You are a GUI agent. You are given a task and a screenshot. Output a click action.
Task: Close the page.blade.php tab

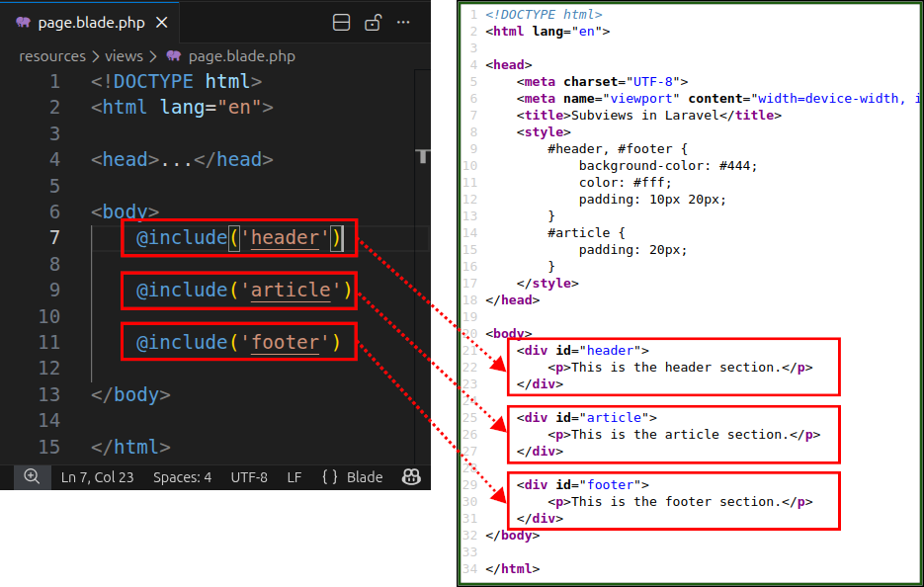click(162, 23)
